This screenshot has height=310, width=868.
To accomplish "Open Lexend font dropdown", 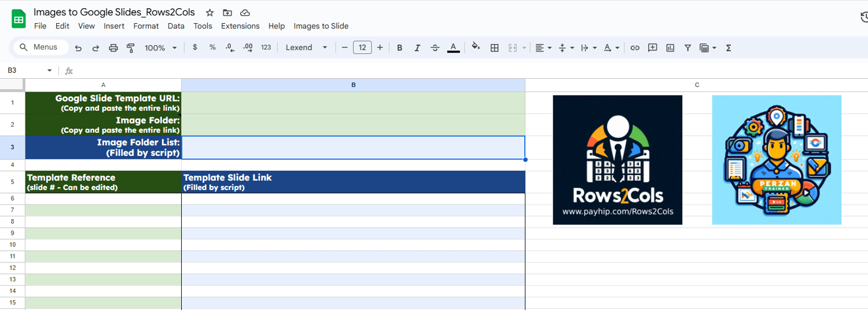I will point(307,48).
